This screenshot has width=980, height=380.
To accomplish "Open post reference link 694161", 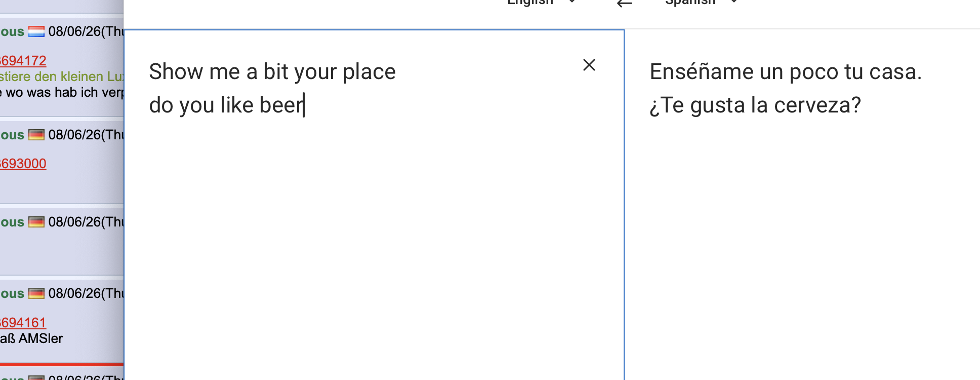I will coord(23,323).
